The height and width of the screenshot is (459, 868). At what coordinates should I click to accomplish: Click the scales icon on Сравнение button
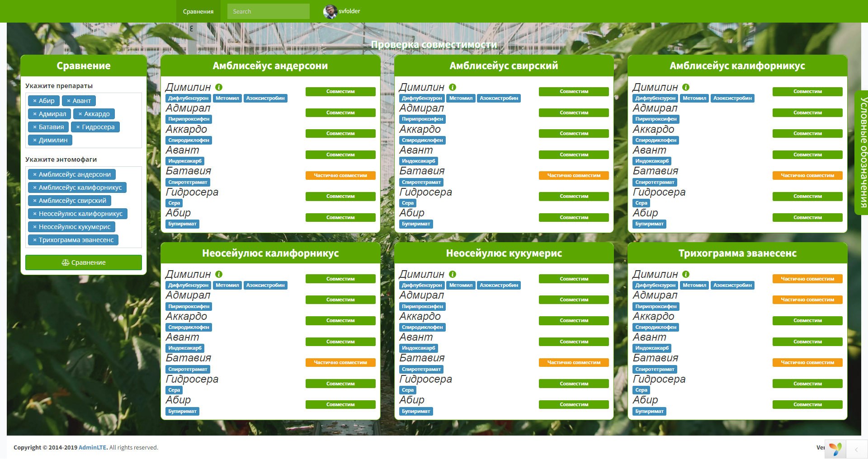click(x=66, y=262)
